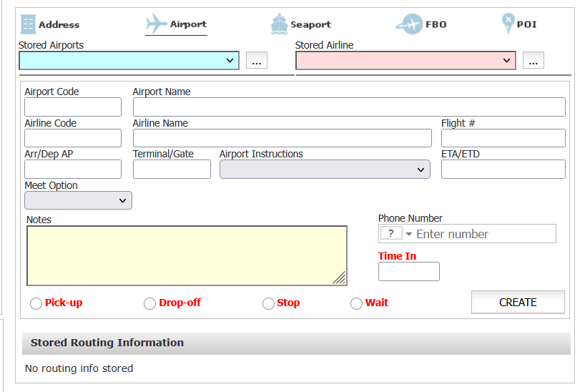Click the Seaport ship icon

[279, 24]
